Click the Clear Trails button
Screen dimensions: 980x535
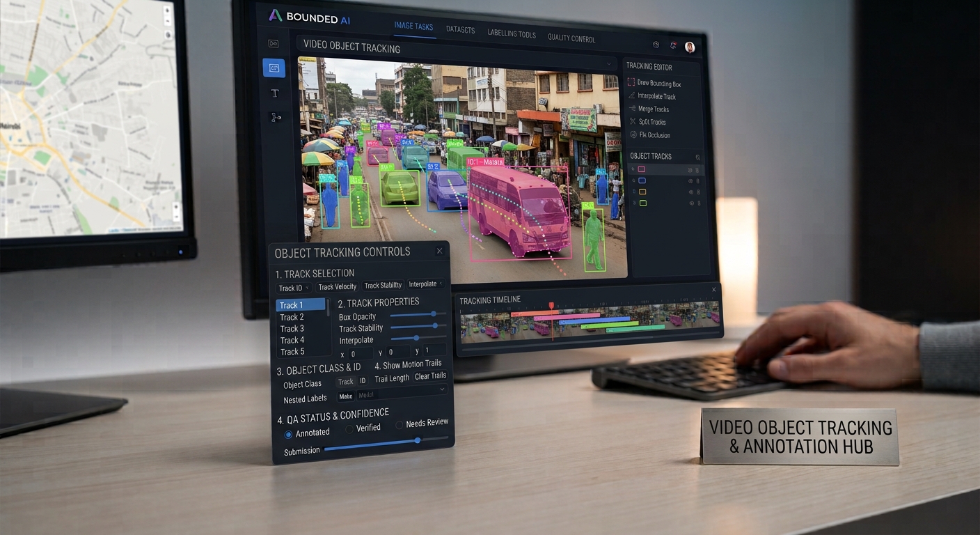coord(431,376)
